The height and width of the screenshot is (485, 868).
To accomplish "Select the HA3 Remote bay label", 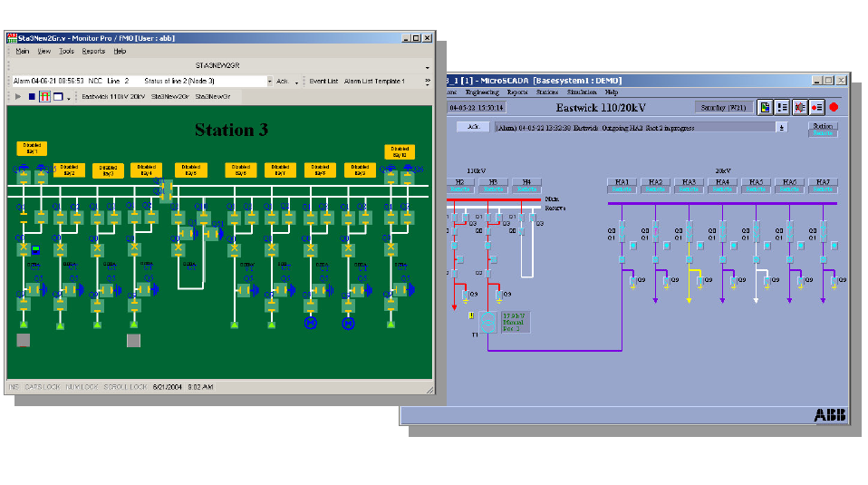I will coord(689,186).
